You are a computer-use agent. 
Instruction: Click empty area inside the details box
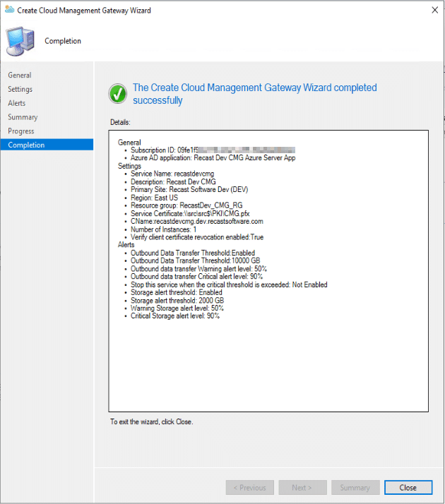(x=268, y=367)
